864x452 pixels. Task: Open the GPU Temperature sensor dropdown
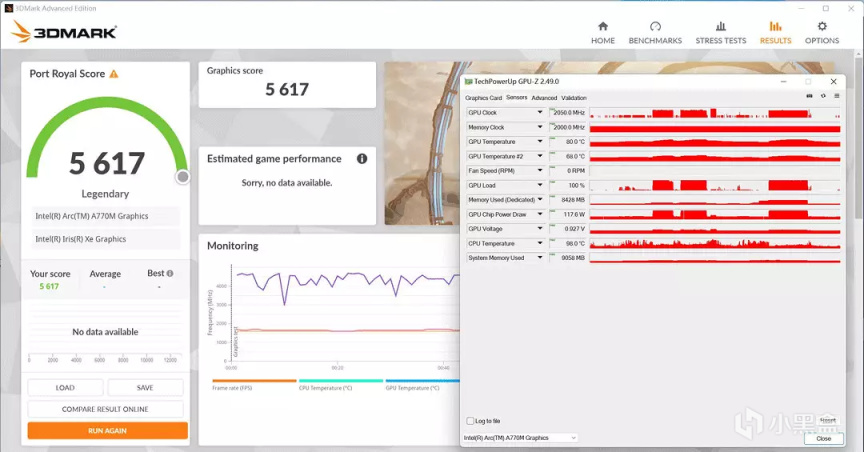pos(540,142)
